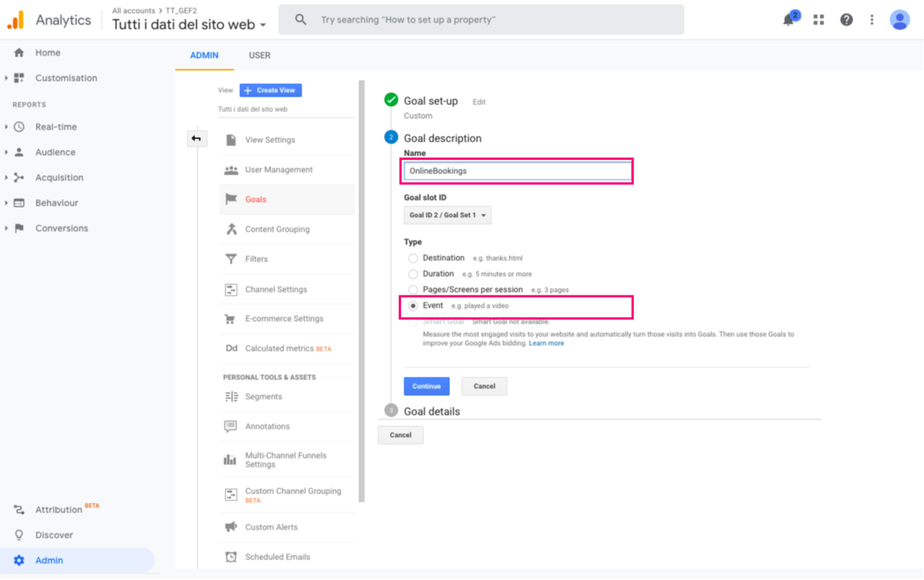Viewport: 924px width, 580px height.
Task: Click the bottom Cancel button under Goal details
Action: click(401, 435)
